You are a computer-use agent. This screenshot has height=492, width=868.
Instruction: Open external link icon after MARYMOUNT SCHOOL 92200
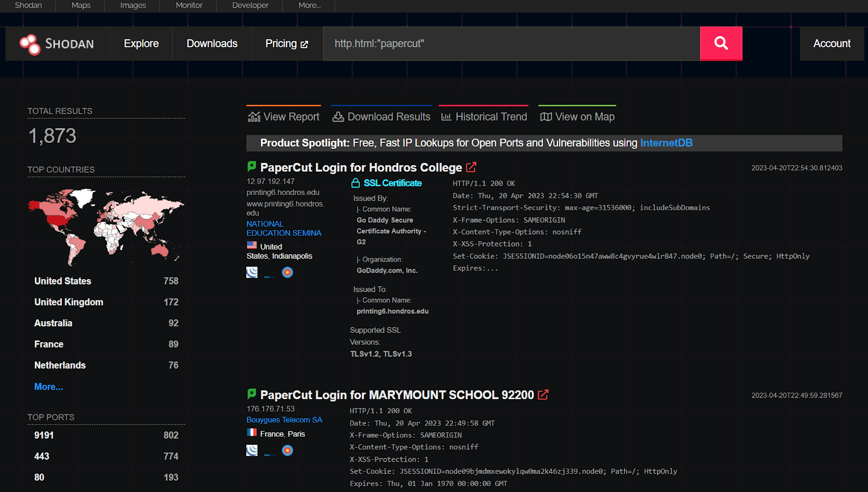tap(543, 395)
